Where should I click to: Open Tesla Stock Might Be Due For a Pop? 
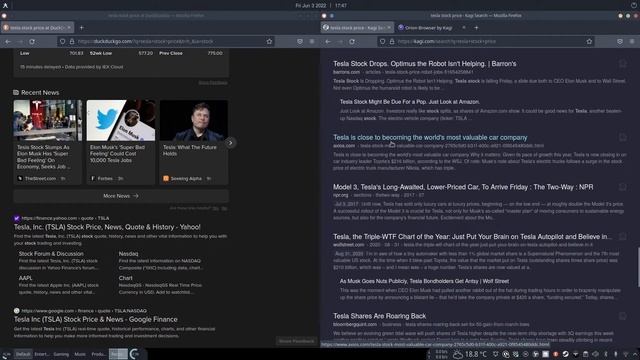410,102
